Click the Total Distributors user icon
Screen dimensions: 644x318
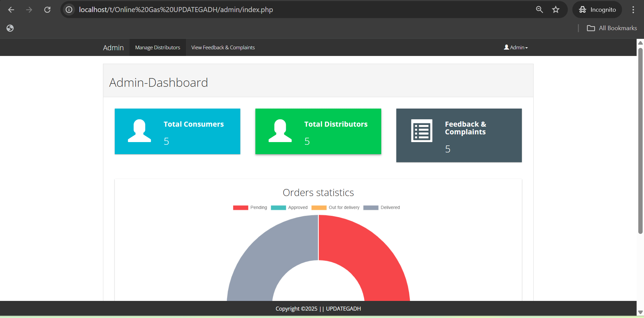(x=280, y=131)
